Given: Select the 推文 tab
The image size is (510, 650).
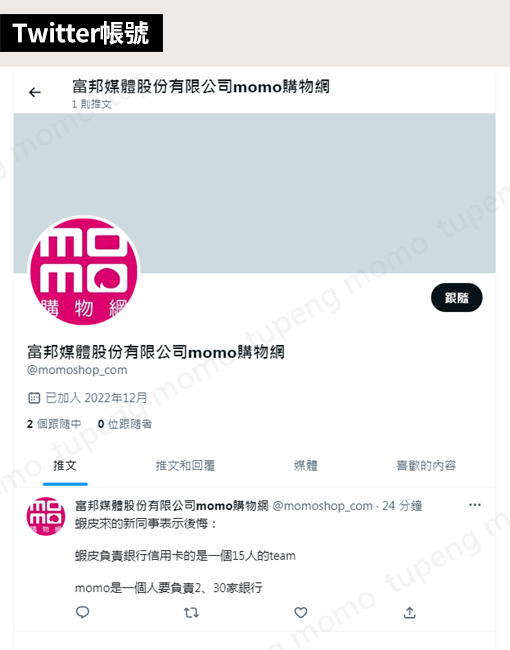Looking at the screenshot, I should click(65, 466).
